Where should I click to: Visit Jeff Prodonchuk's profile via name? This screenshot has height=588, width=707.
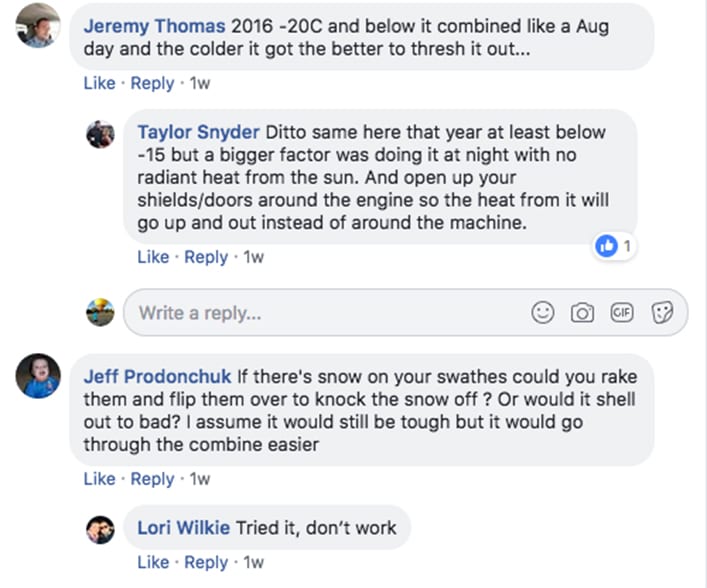pos(158,377)
